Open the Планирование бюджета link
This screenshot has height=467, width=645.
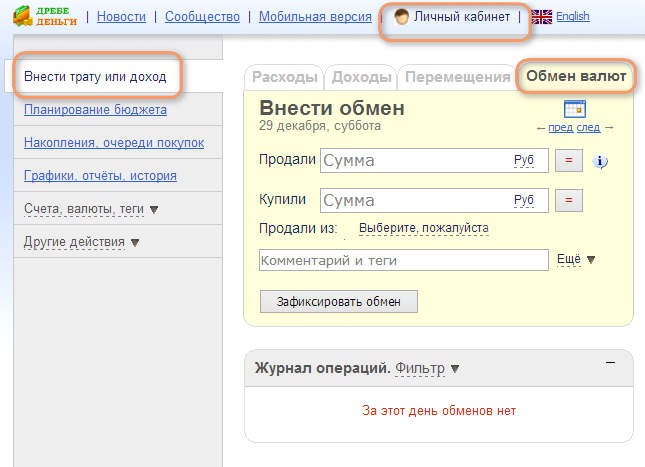click(95, 110)
